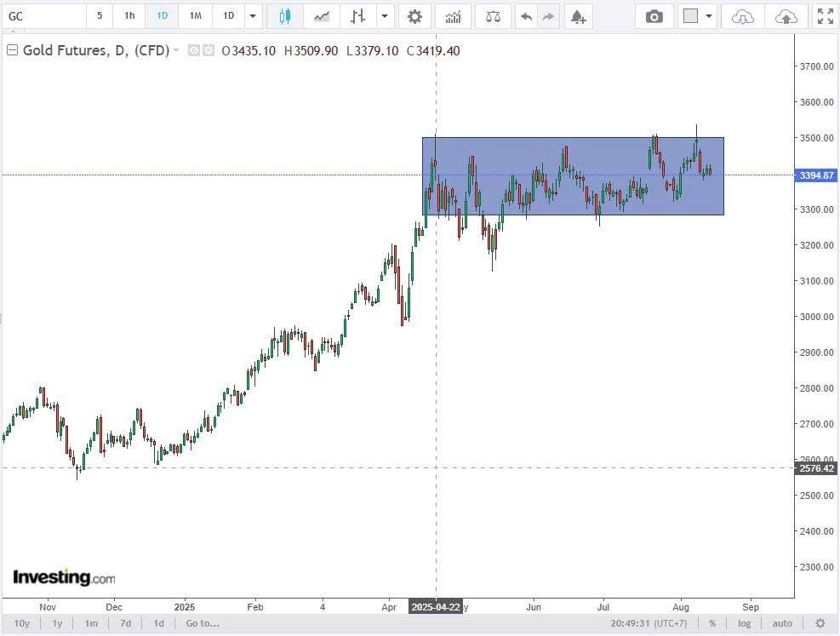Expand the interval dropdown arrow next to 1D

pyautogui.click(x=252, y=16)
